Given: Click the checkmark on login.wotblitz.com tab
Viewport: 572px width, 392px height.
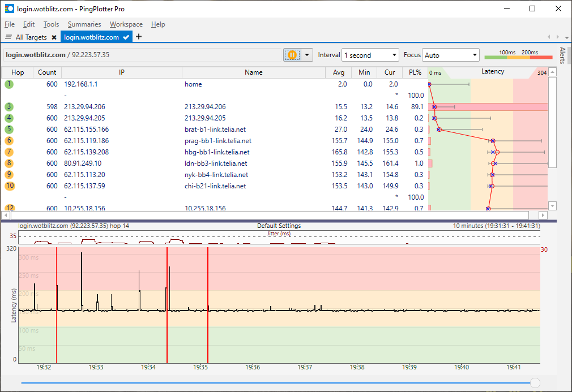Looking at the screenshot, I should (x=126, y=37).
